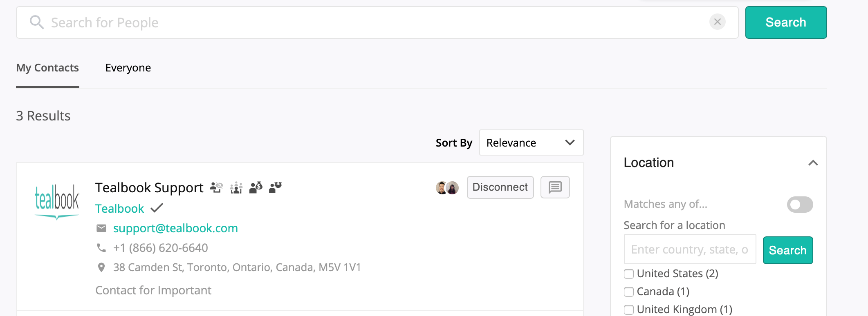
Task: Click the connected users avatars
Action: [x=447, y=188]
